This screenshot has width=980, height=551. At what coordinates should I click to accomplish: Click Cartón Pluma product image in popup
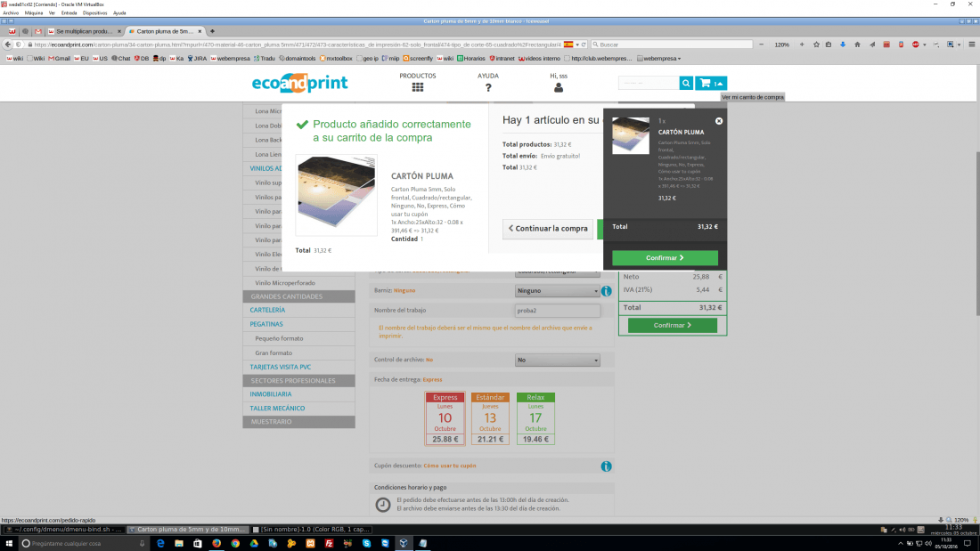(336, 195)
